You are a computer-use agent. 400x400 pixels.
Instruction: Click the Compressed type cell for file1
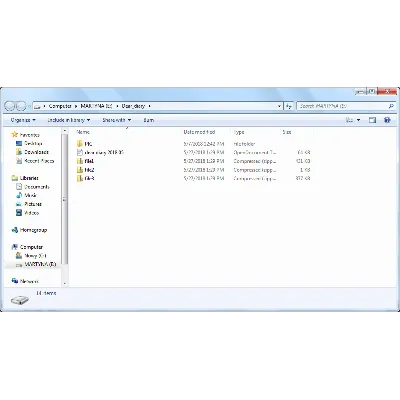pyautogui.click(x=255, y=161)
